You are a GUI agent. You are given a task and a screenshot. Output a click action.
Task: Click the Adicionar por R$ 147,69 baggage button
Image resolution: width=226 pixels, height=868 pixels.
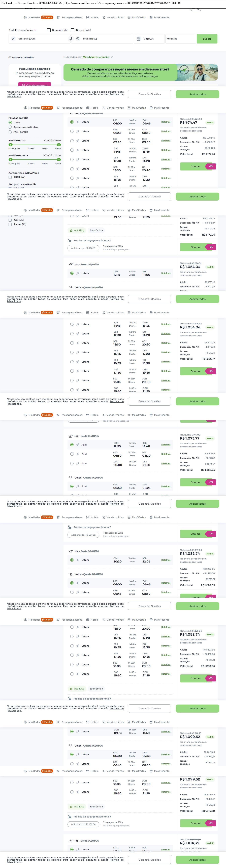pyautogui.click(x=83, y=248)
